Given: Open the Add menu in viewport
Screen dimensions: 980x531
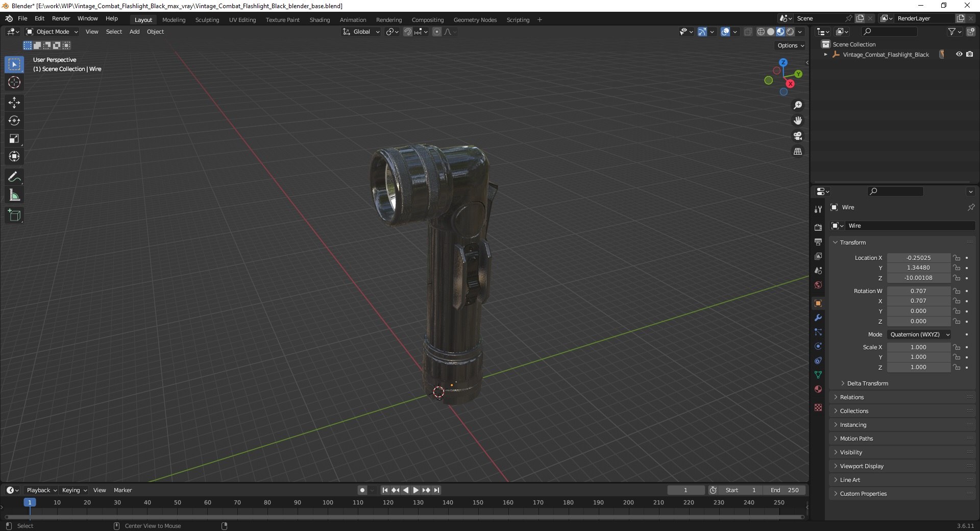Looking at the screenshot, I should pyautogui.click(x=134, y=32).
